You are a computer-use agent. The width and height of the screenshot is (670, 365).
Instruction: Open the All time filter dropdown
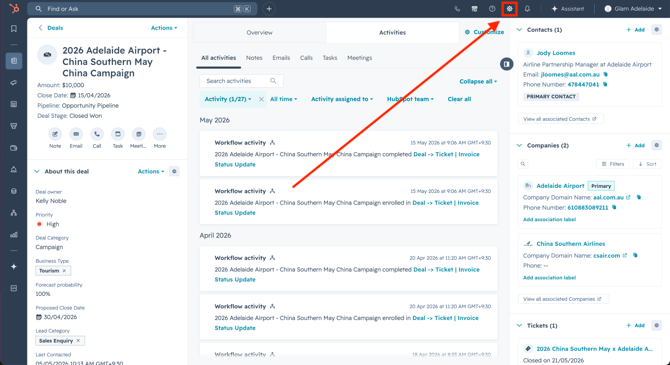[283, 99]
